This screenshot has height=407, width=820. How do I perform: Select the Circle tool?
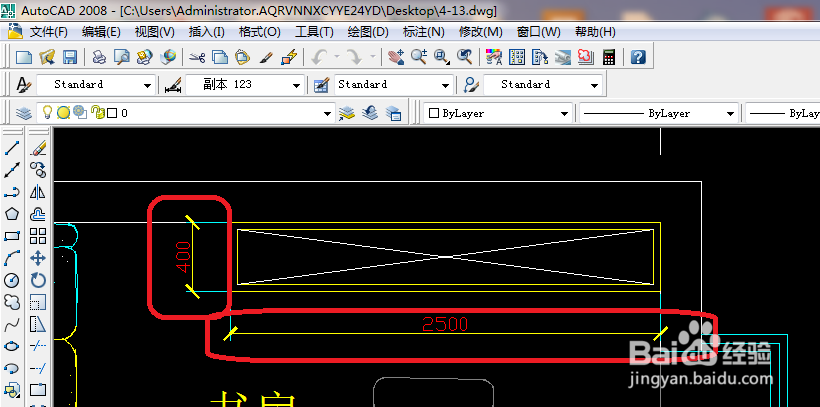12,280
